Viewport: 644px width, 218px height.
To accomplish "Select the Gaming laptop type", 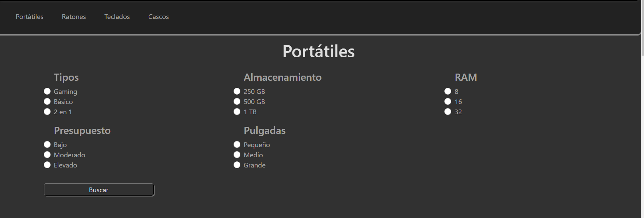I will click(x=47, y=91).
